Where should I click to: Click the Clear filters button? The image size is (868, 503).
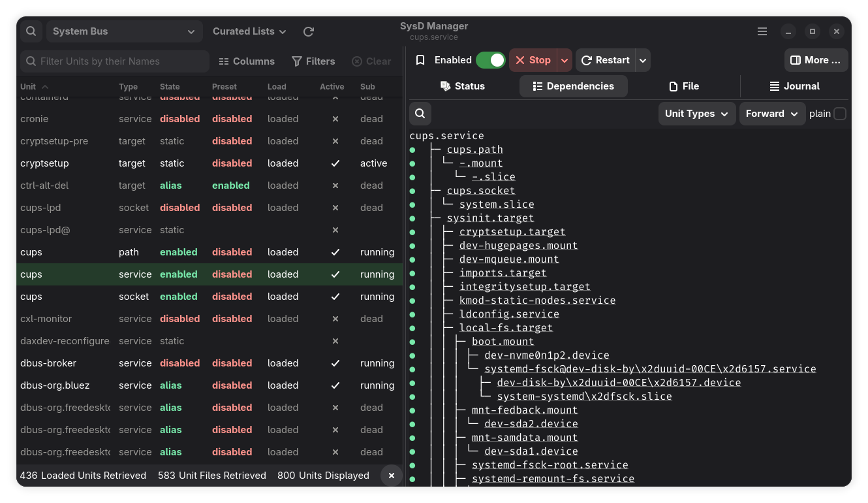tap(371, 61)
